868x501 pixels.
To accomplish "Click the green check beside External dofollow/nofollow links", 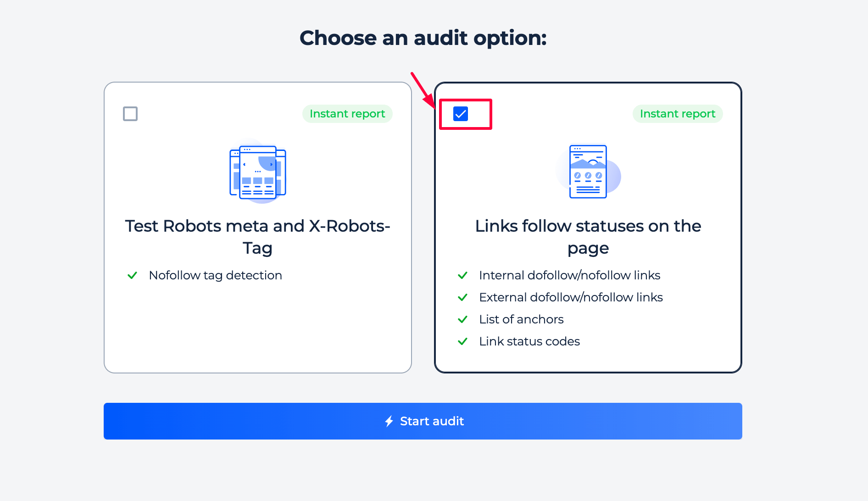I will tap(462, 297).
